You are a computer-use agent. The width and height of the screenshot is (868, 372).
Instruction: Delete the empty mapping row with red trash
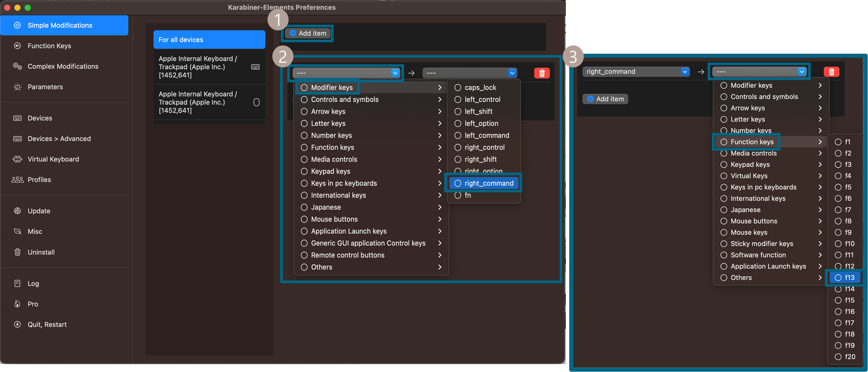click(542, 73)
